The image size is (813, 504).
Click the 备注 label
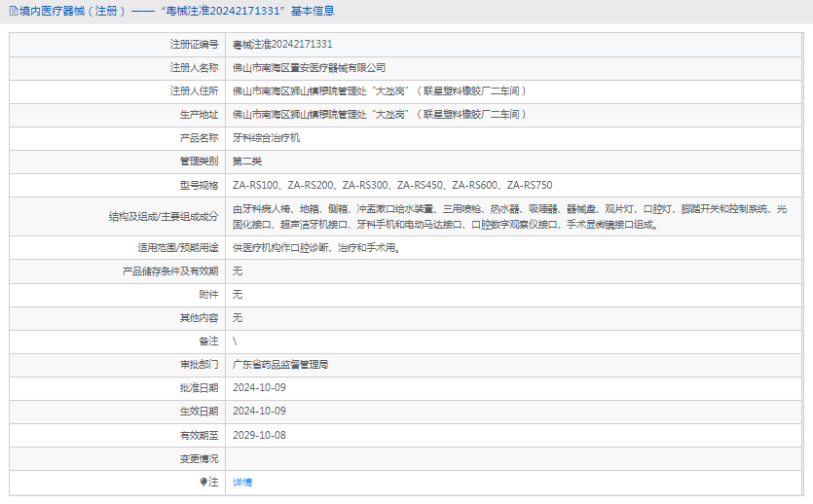point(209,342)
